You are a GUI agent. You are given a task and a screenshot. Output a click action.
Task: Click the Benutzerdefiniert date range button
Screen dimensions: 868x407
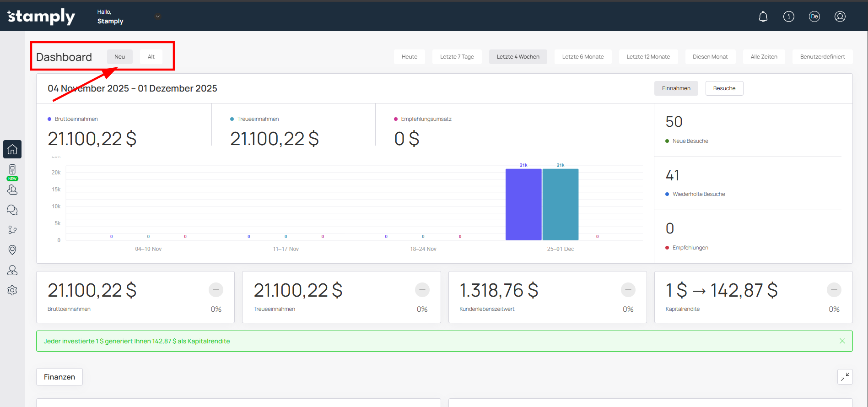tap(822, 57)
